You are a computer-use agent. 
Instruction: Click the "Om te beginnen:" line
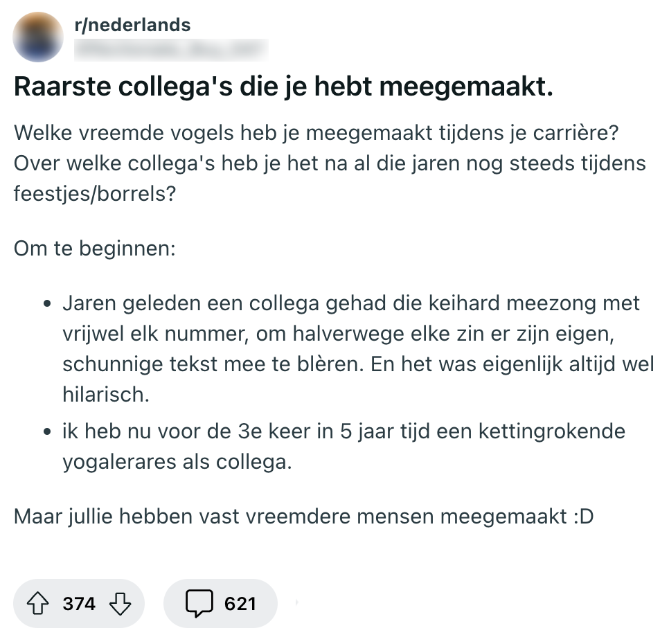[94, 248]
